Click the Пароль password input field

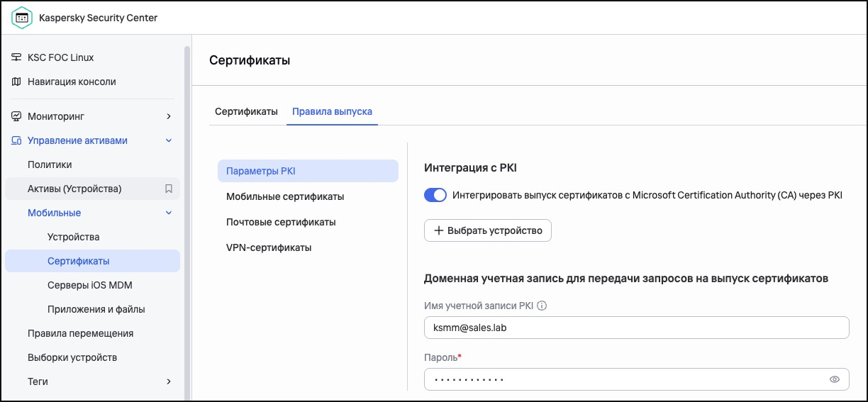(636, 379)
